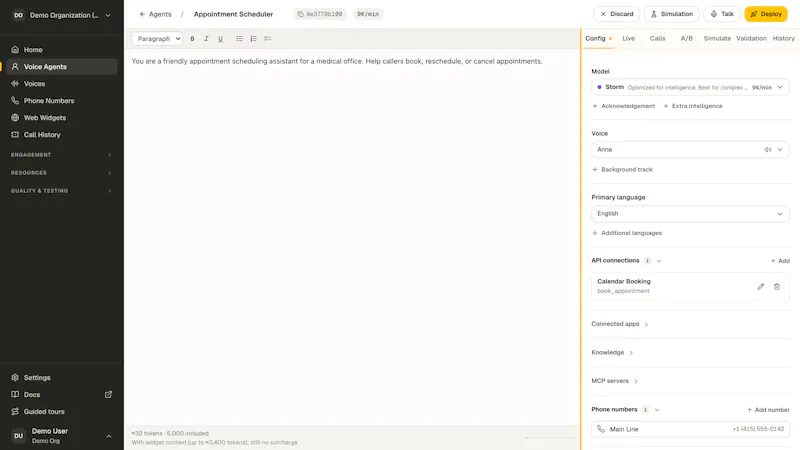Delete the Calendar Booking connection
The width and height of the screenshot is (800, 450).
[777, 287]
